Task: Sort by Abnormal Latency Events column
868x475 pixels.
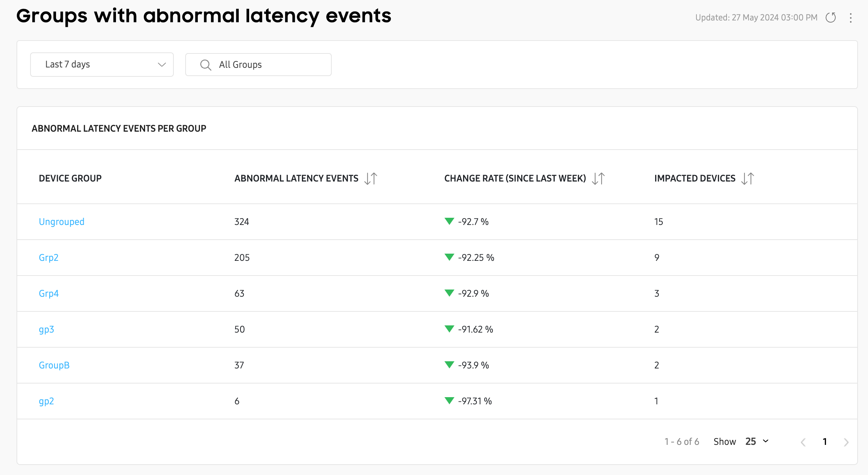Action: (x=371, y=178)
